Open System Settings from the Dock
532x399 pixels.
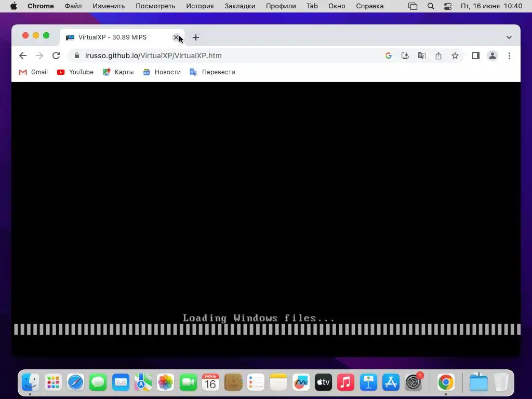(414, 382)
